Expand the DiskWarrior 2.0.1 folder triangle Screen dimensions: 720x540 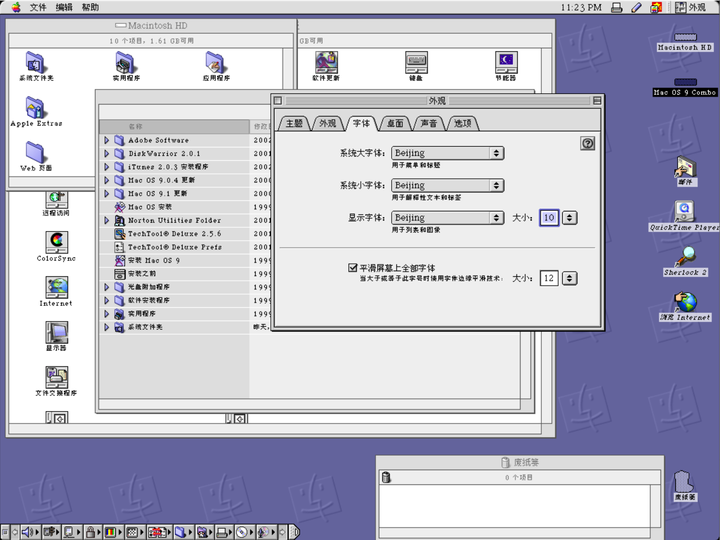coord(107,153)
